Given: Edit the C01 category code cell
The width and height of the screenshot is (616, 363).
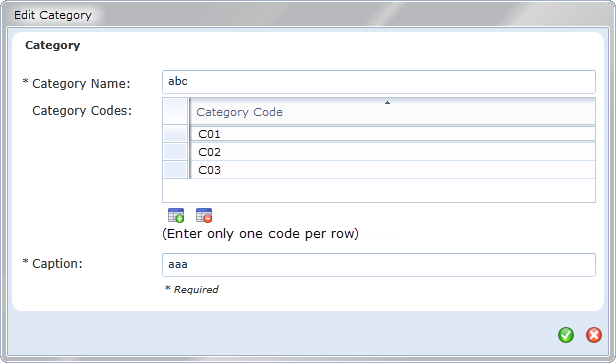Looking at the screenshot, I should pos(392,134).
